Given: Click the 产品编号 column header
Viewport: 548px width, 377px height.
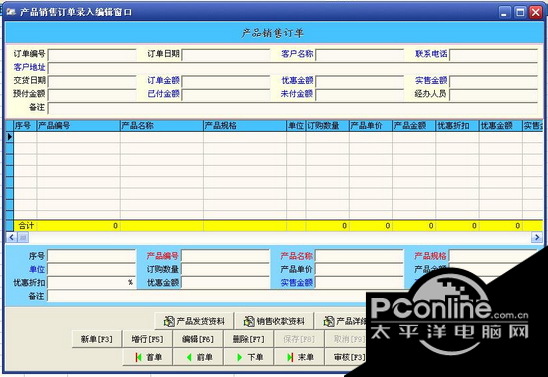Looking at the screenshot, I should 78,126.
